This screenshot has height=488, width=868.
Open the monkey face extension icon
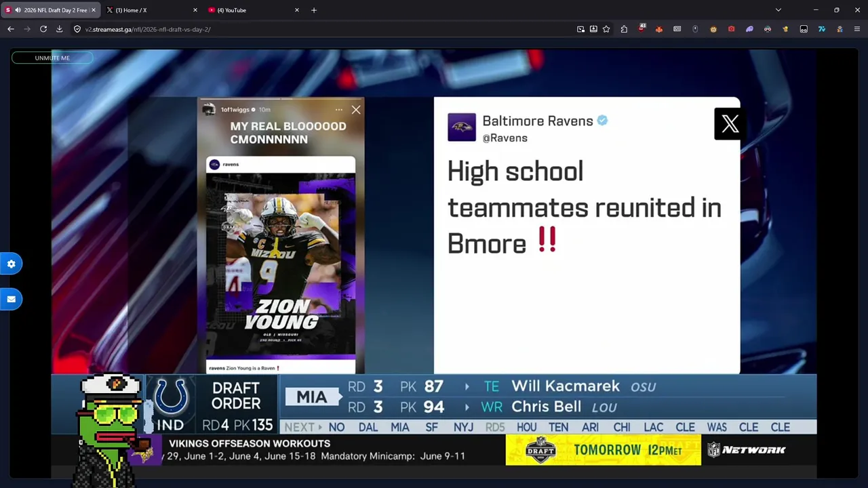[713, 29]
